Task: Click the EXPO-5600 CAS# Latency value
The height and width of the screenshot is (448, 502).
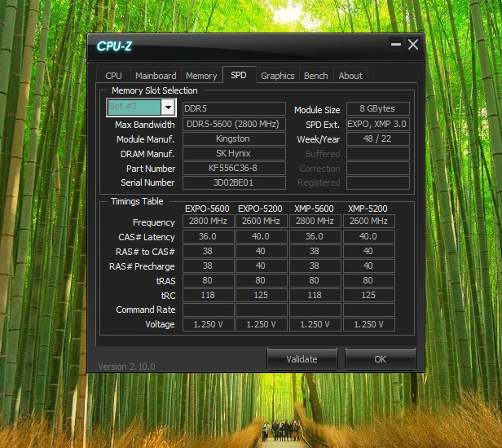Action: tap(207, 236)
